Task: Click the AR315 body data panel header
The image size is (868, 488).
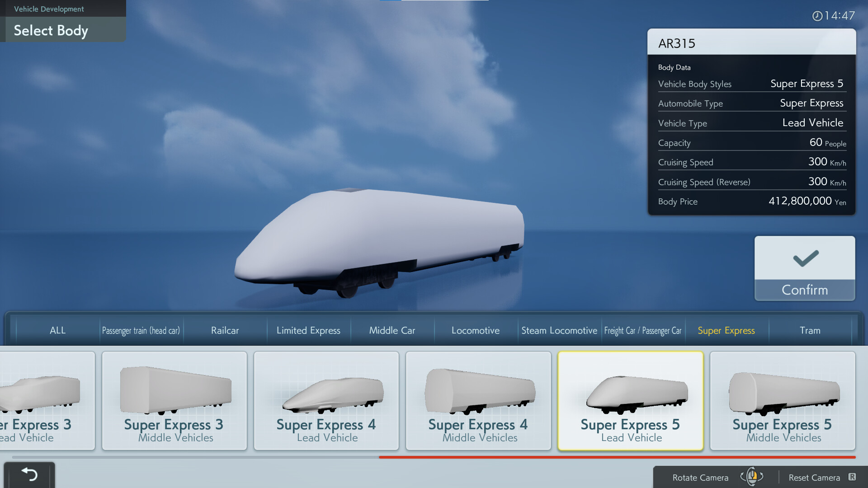Action: [x=751, y=43]
